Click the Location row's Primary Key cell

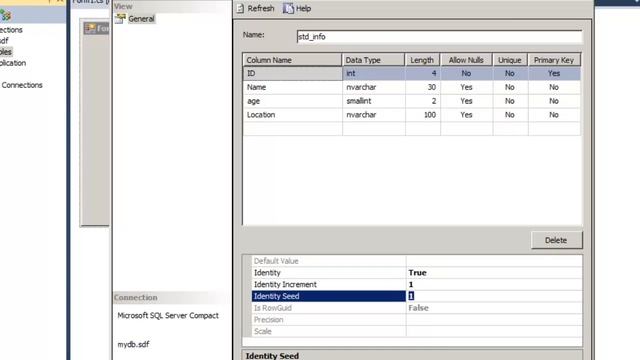(x=554, y=115)
